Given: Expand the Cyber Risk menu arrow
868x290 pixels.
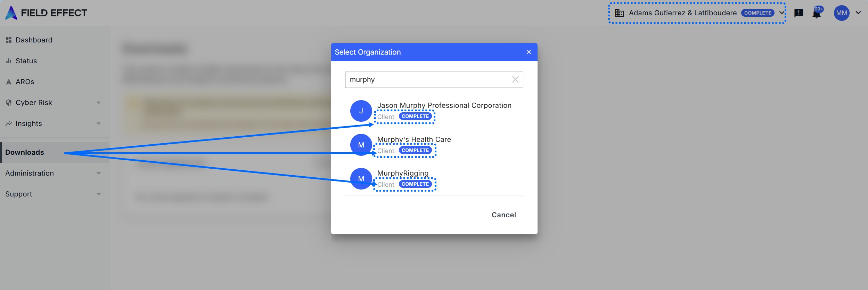Looking at the screenshot, I should pyautogui.click(x=99, y=103).
